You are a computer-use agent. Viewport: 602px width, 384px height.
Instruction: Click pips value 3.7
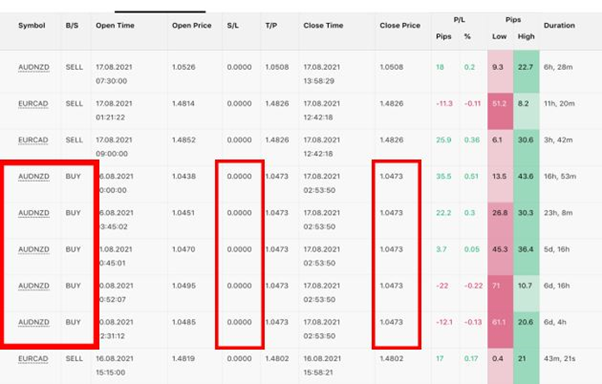click(x=441, y=250)
